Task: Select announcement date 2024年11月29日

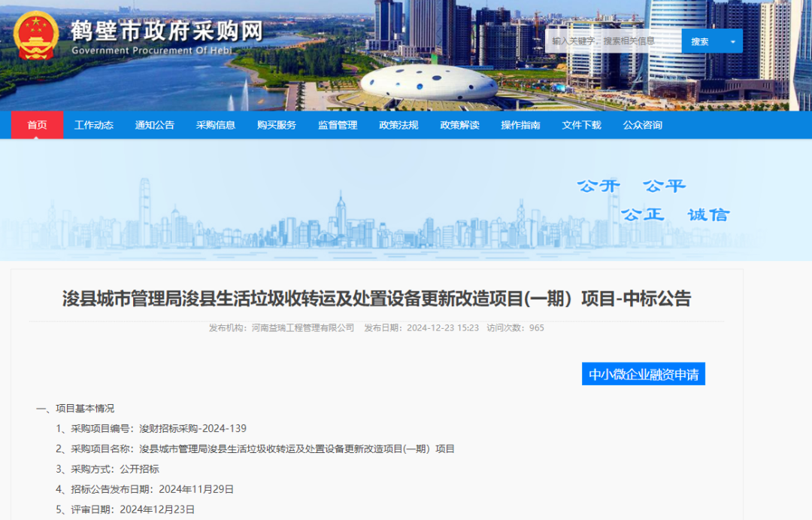Action: click(196, 489)
